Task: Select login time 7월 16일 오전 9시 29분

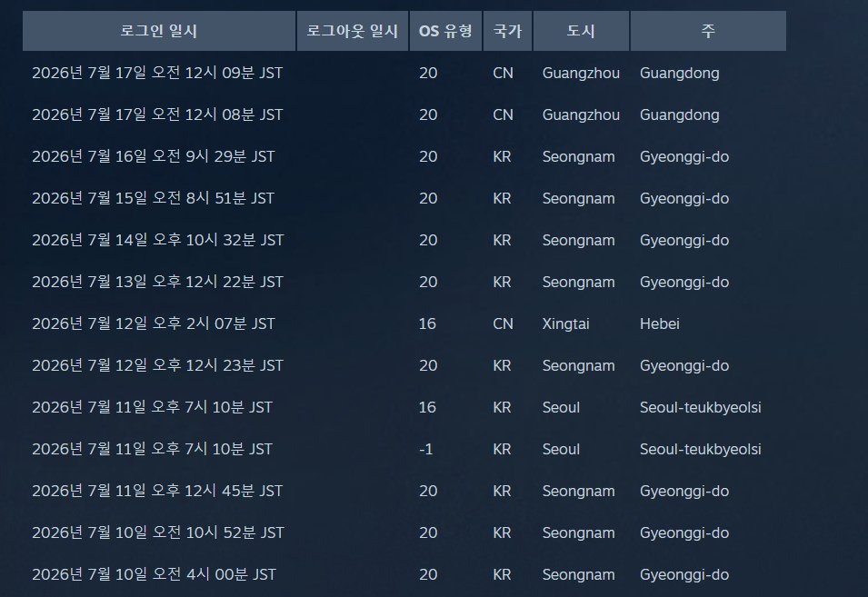Action: 154,156
